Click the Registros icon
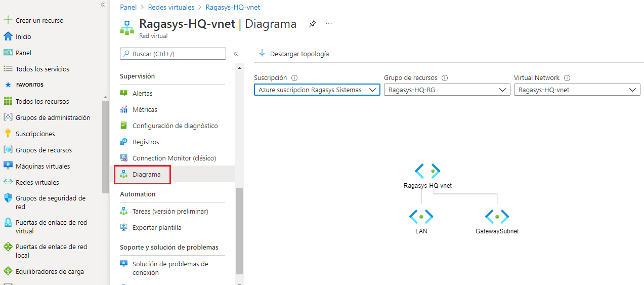644x285 pixels. [124, 142]
